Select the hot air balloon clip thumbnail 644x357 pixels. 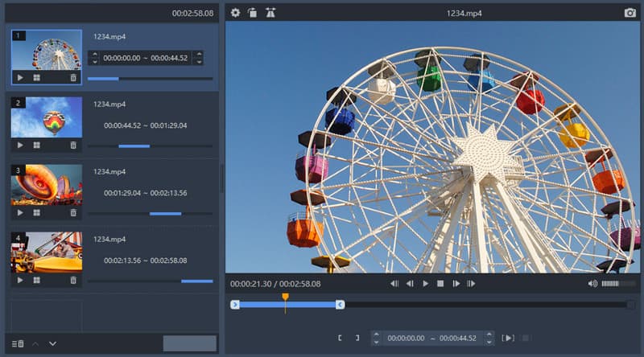coord(46,117)
